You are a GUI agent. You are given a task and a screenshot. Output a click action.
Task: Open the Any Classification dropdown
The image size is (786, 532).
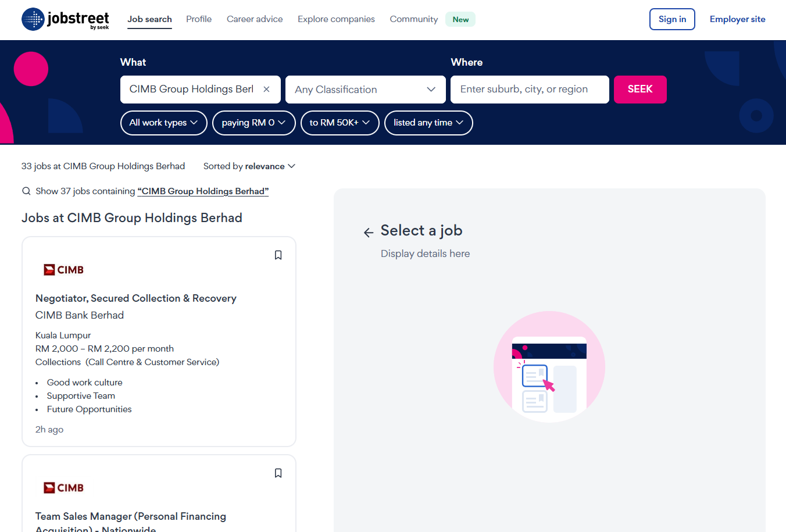366,90
